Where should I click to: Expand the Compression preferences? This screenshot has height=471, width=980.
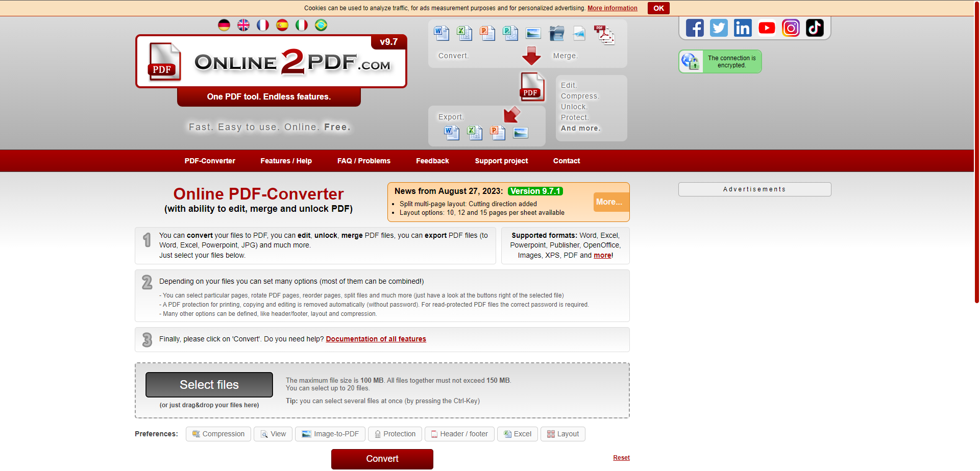tap(218, 434)
